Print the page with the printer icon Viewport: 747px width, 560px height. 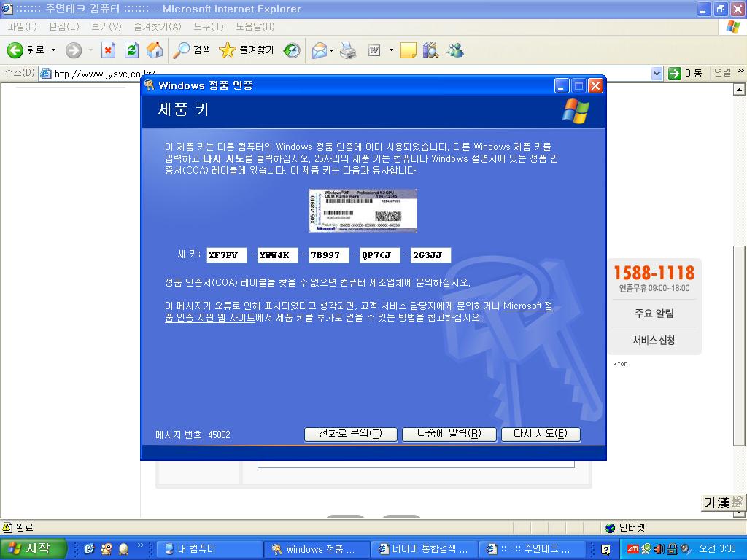(348, 50)
